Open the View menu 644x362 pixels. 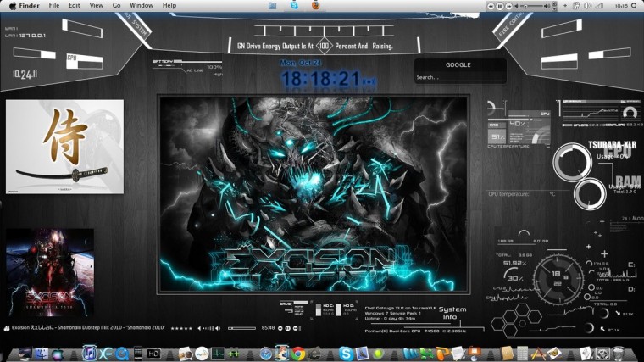pyautogui.click(x=96, y=5)
